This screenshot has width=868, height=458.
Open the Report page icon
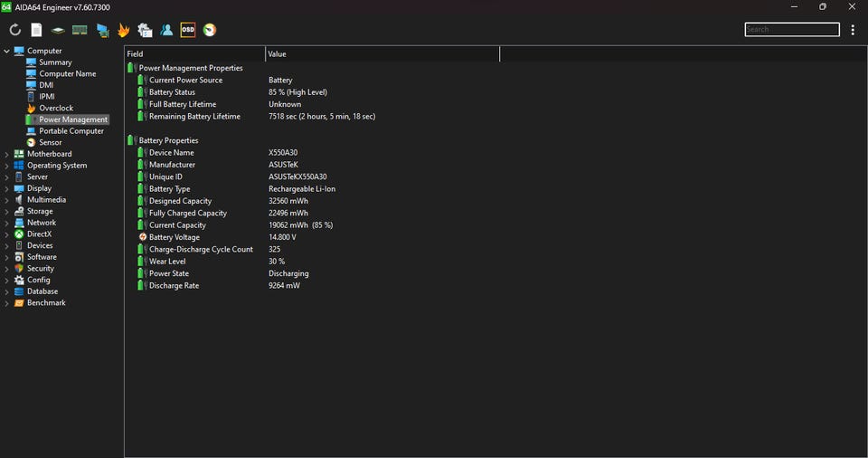tap(36, 30)
